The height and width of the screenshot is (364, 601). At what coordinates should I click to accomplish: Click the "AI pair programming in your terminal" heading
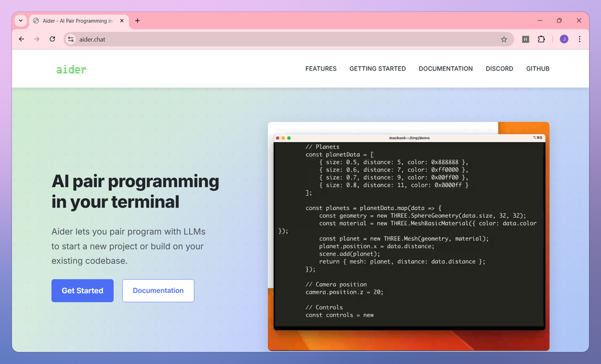pyautogui.click(x=135, y=191)
